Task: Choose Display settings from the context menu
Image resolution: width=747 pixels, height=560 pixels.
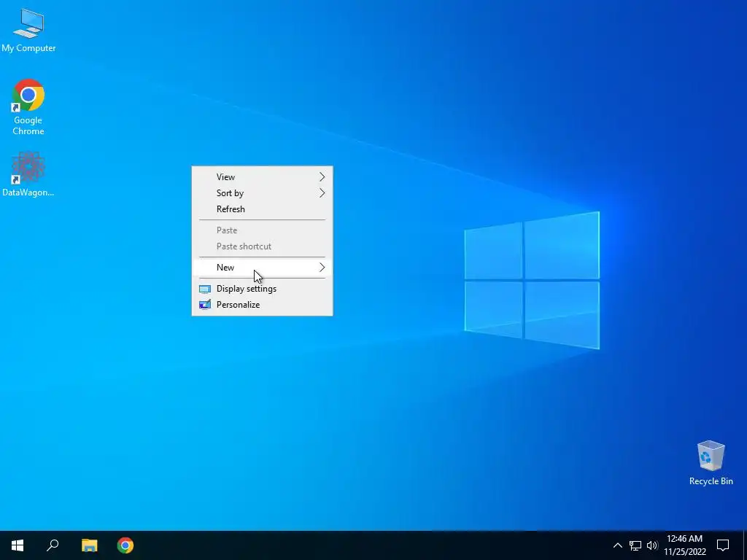Action: tap(262, 289)
